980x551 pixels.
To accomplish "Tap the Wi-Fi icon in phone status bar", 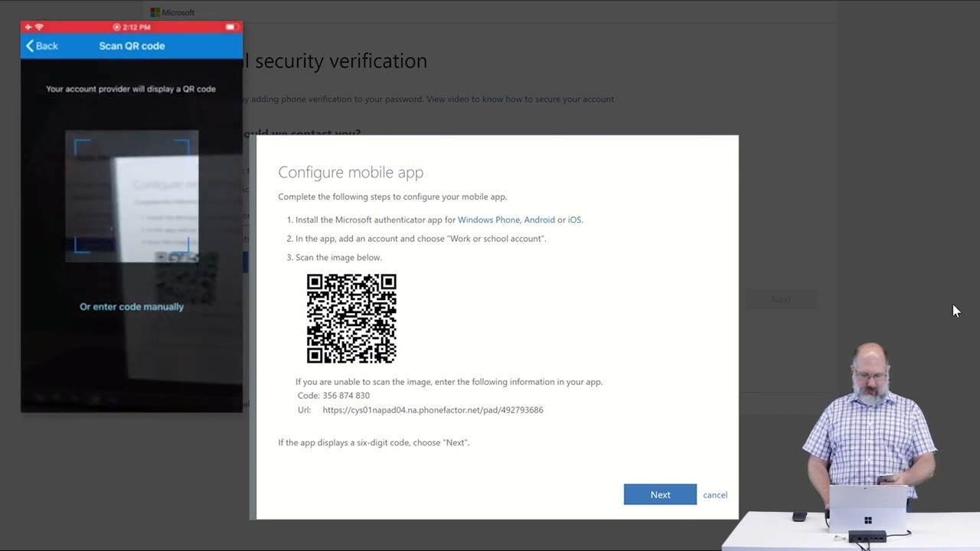I will [39, 28].
